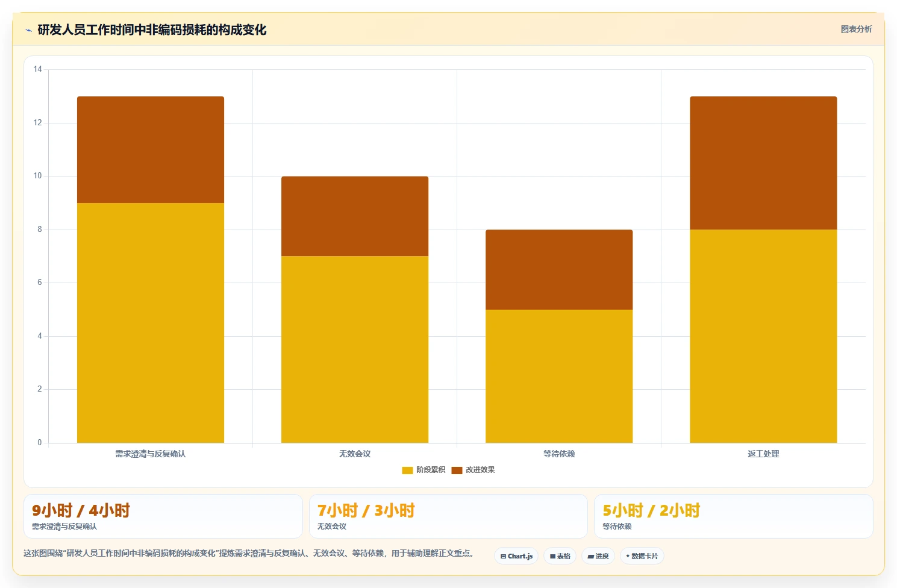Image resolution: width=897 pixels, height=588 pixels.
Task: Click the 无效会议 x-axis label
Action: pos(355,454)
